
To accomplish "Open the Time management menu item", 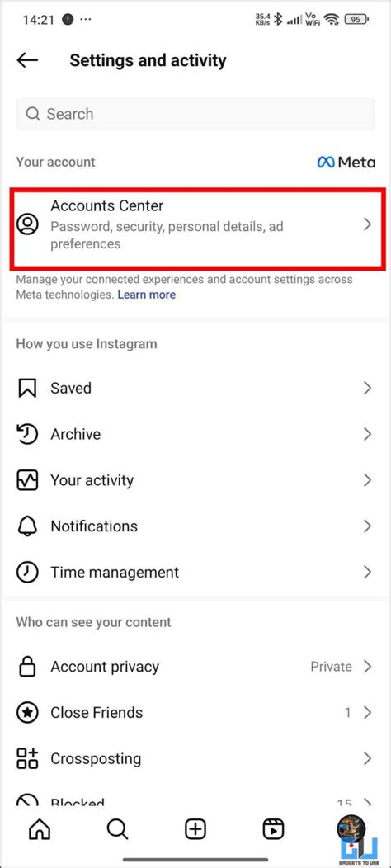I will coord(195,572).
